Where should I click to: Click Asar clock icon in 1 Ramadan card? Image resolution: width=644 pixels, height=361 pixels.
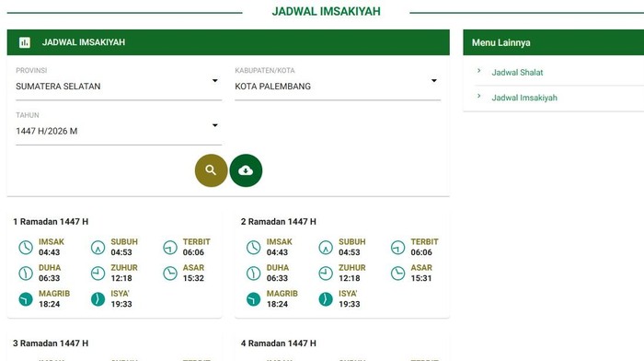170,274
